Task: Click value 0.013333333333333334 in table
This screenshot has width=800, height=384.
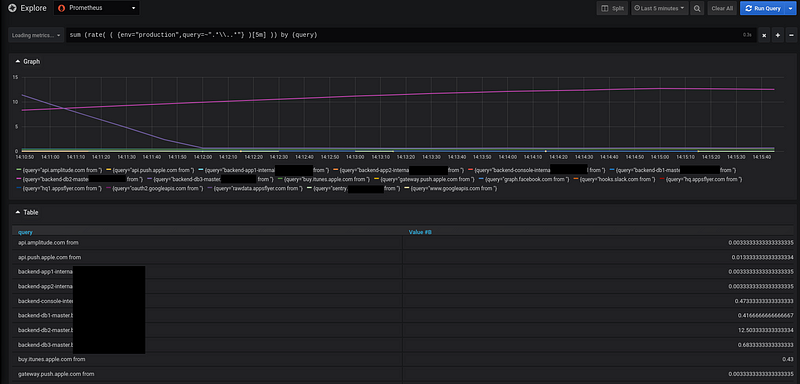Action: (762, 258)
